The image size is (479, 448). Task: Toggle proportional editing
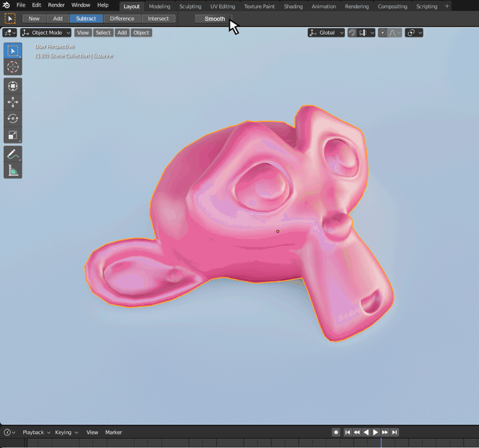tap(383, 33)
